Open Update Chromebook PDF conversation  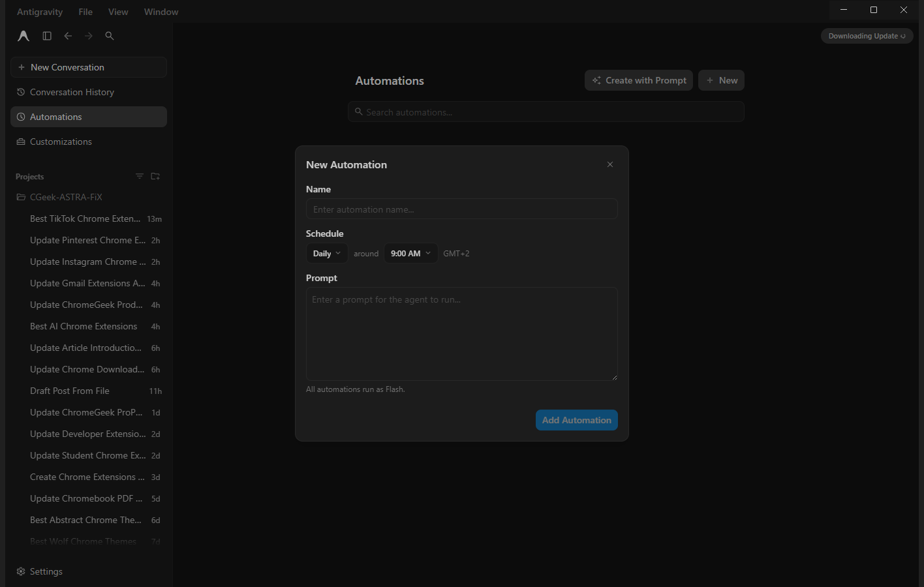click(x=89, y=498)
